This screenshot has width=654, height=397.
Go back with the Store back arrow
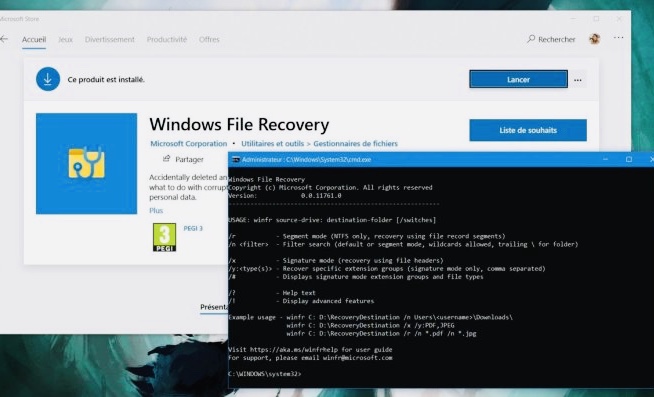(4, 39)
